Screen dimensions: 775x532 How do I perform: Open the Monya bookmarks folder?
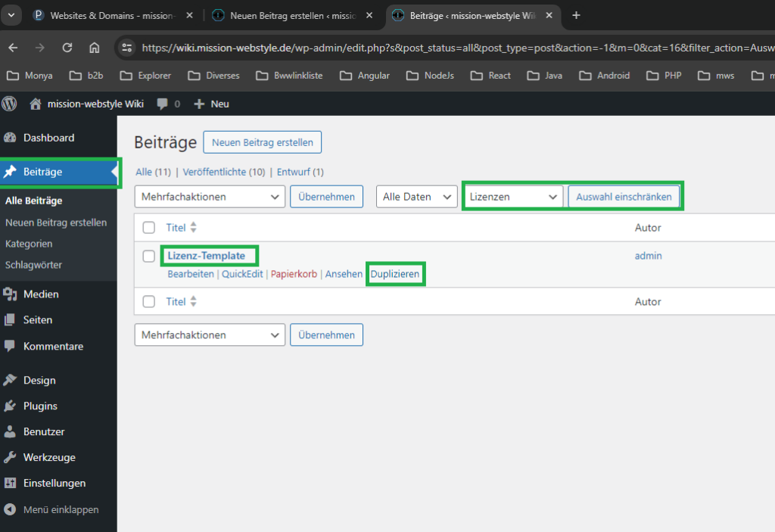30,76
